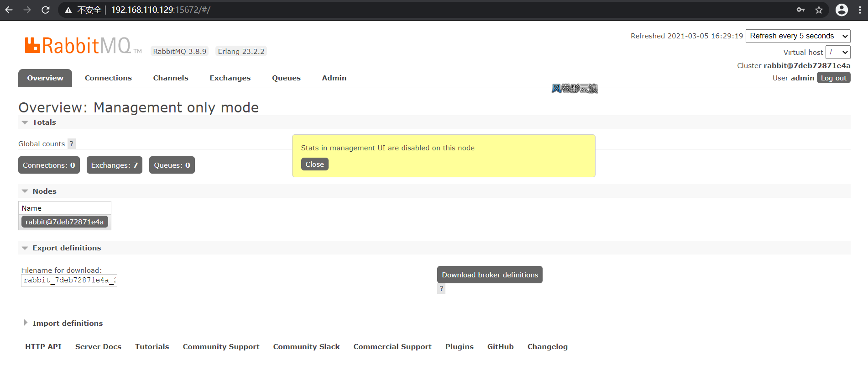Open Exchanges: 7 count link
The height and width of the screenshot is (382, 868).
tap(114, 165)
